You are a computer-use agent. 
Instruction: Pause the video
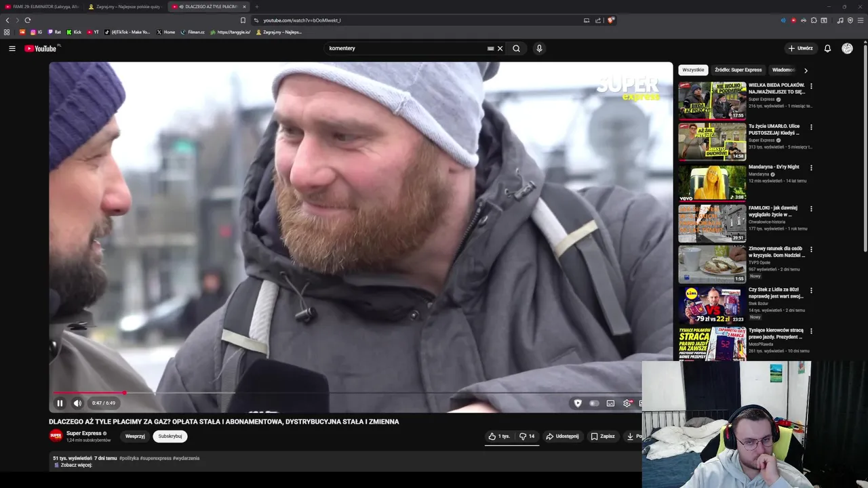pyautogui.click(x=60, y=403)
